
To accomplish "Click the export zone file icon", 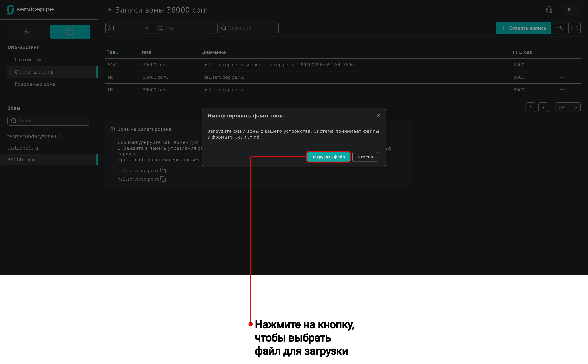I will pyautogui.click(x=574, y=28).
